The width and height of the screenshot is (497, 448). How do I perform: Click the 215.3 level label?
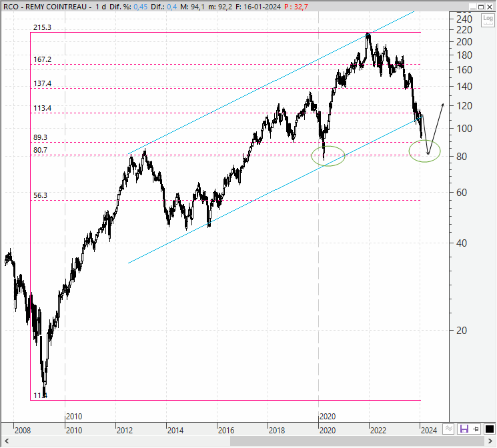click(x=42, y=27)
